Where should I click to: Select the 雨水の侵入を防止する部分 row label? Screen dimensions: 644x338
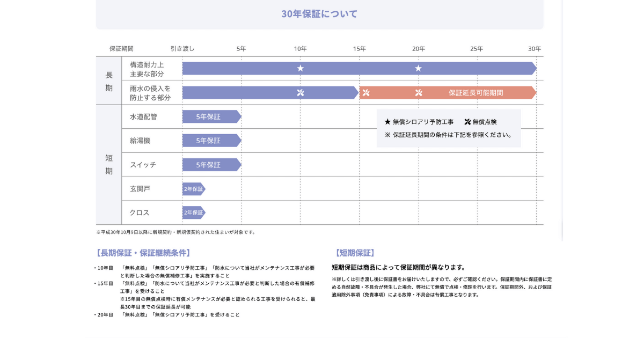[x=150, y=93]
